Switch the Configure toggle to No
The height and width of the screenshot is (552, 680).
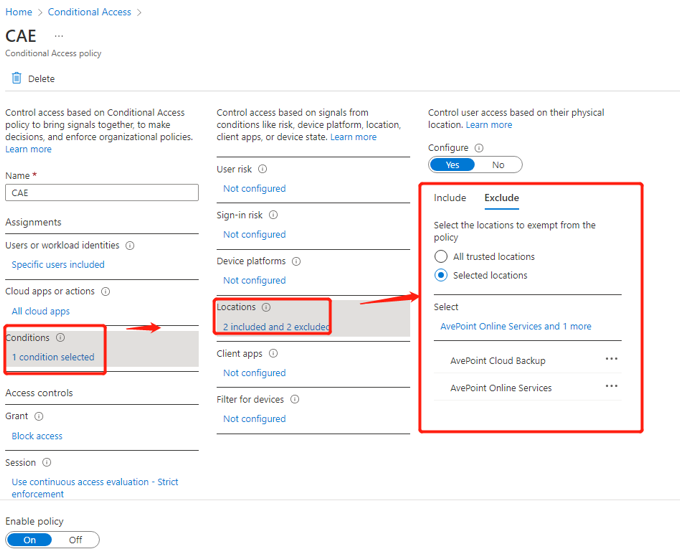click(498, 165)
